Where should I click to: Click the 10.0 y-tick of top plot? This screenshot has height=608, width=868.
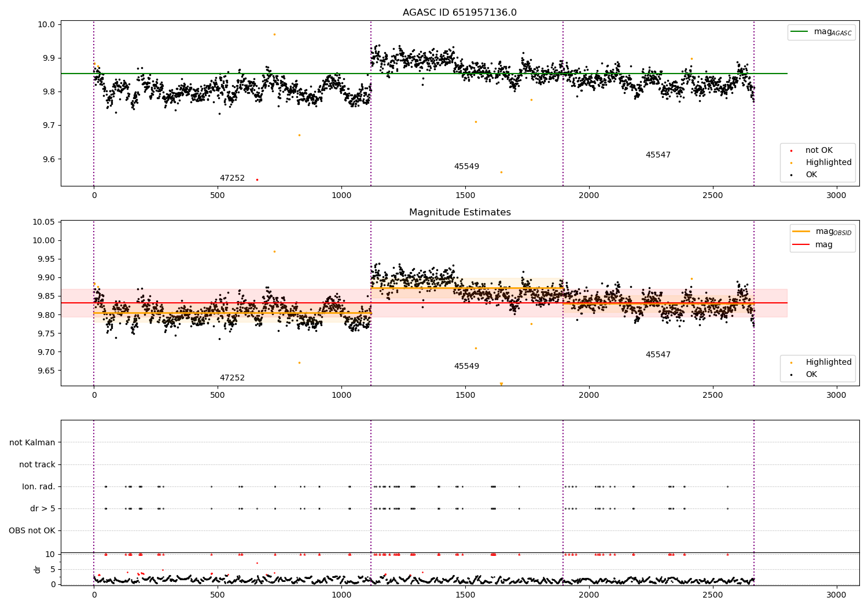(47, 25)
